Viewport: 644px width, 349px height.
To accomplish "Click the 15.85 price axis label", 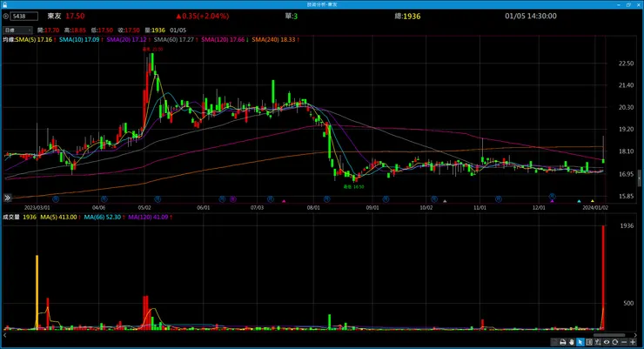I will [626, 197].
